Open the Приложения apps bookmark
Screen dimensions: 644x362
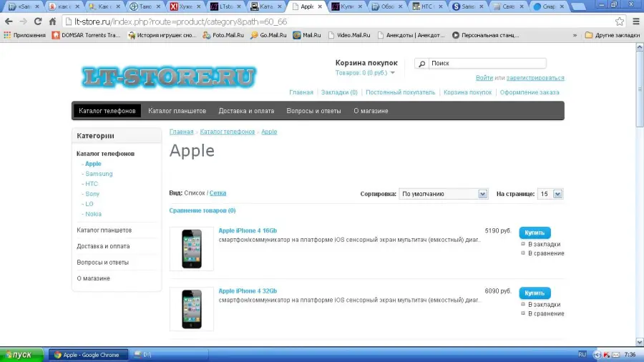pos(24,35)
